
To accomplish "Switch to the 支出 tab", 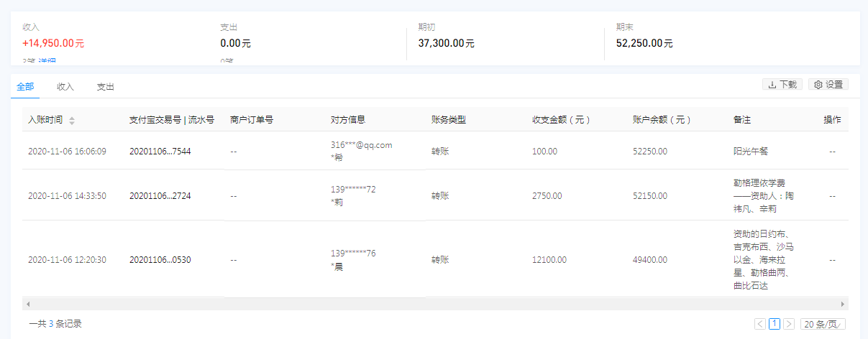I will pos(106,87).
